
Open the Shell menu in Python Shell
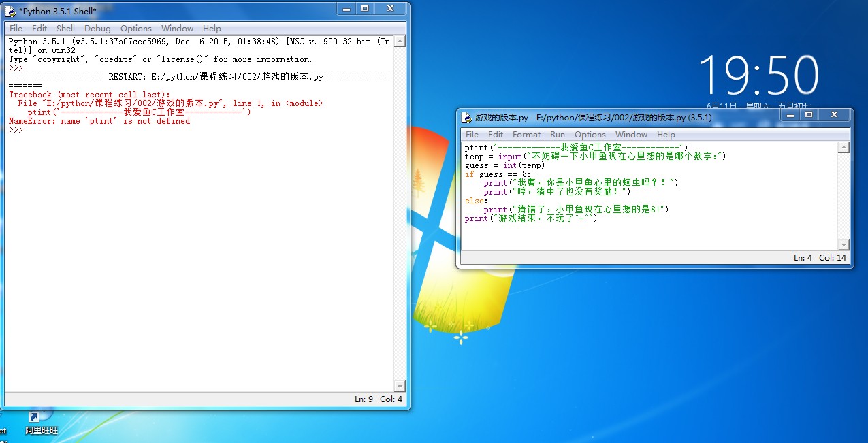point(65,29)
